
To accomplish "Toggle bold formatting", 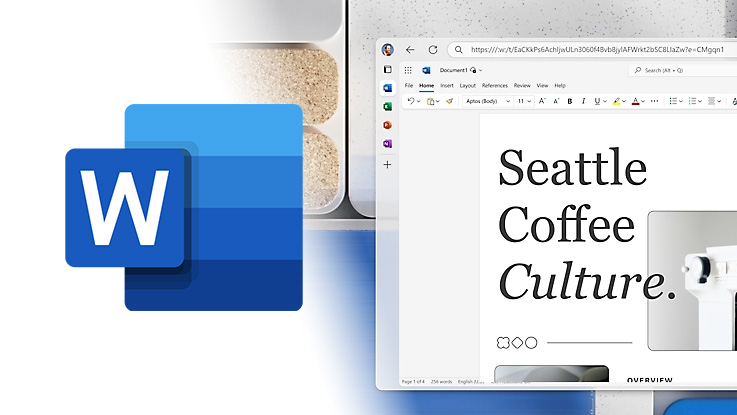I will [x=570, y=101].
